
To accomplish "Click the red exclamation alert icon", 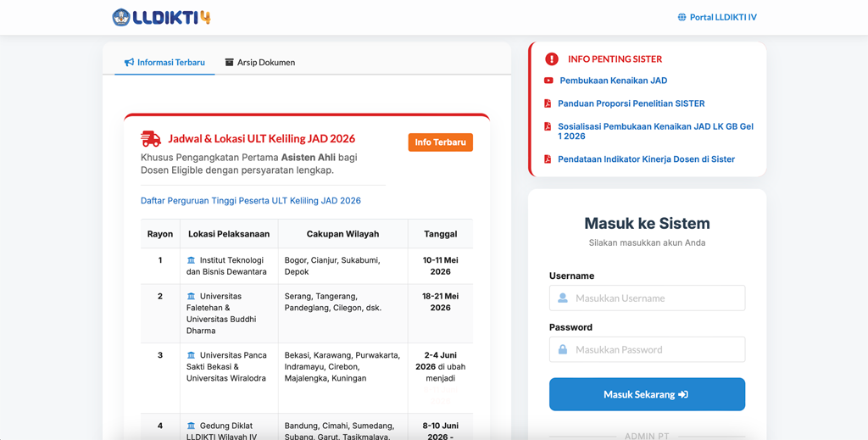I will pyautogui.click(x=552, y=59).
